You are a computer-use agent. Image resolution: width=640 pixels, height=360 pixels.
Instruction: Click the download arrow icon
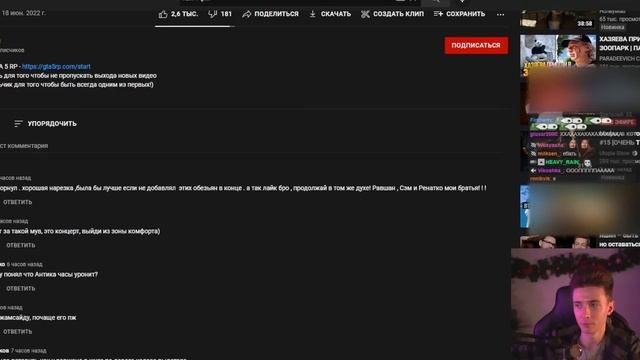click(313, 14)
